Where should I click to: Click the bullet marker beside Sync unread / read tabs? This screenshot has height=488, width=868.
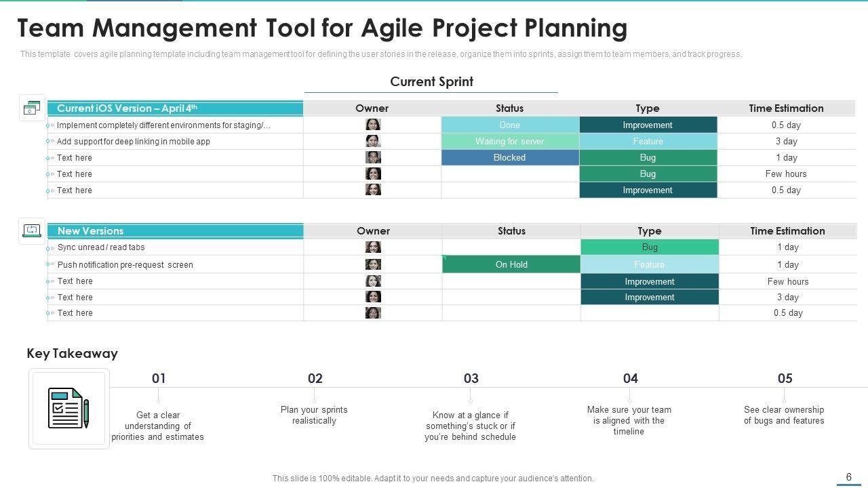point(50,248)
